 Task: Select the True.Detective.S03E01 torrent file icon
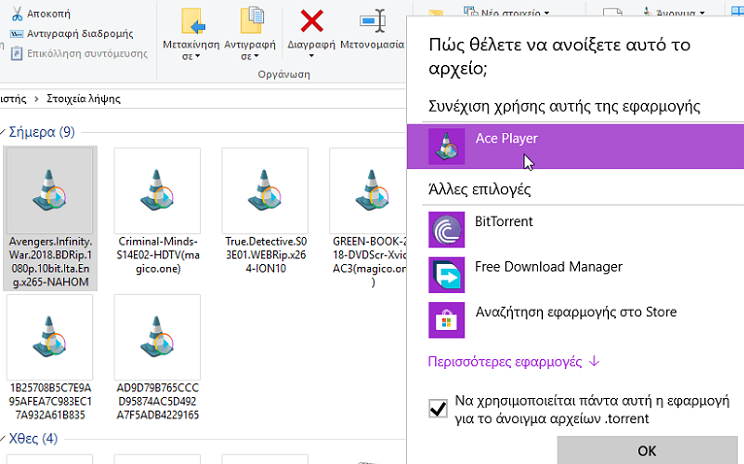point(265,191)
